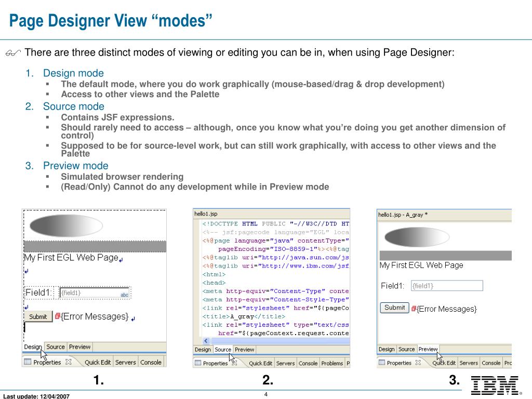Switch to Preview tab in screenshot 3
The height and width of the screenshot is (399, 532).
coord(428,349)
